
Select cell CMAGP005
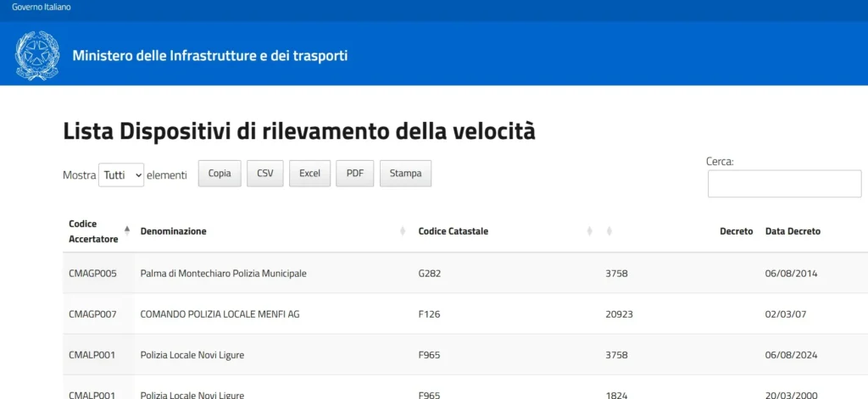(x=92, y=274)
